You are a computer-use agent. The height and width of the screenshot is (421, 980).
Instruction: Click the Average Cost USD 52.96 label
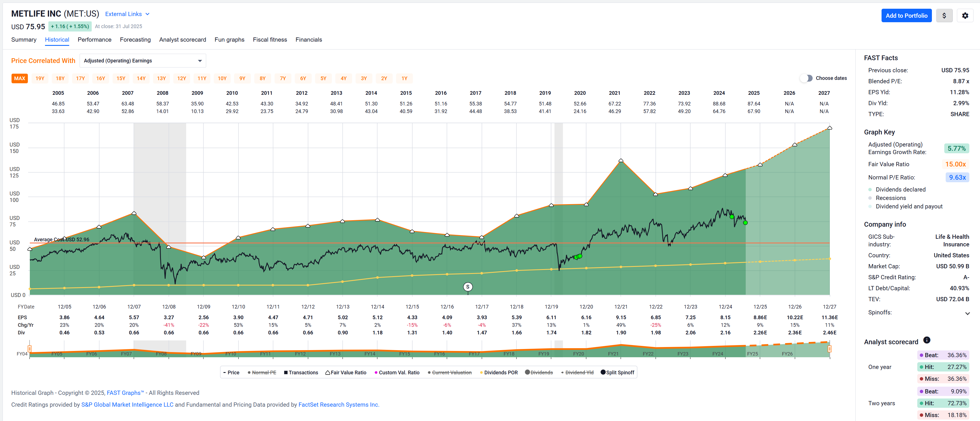click(62, 240)
